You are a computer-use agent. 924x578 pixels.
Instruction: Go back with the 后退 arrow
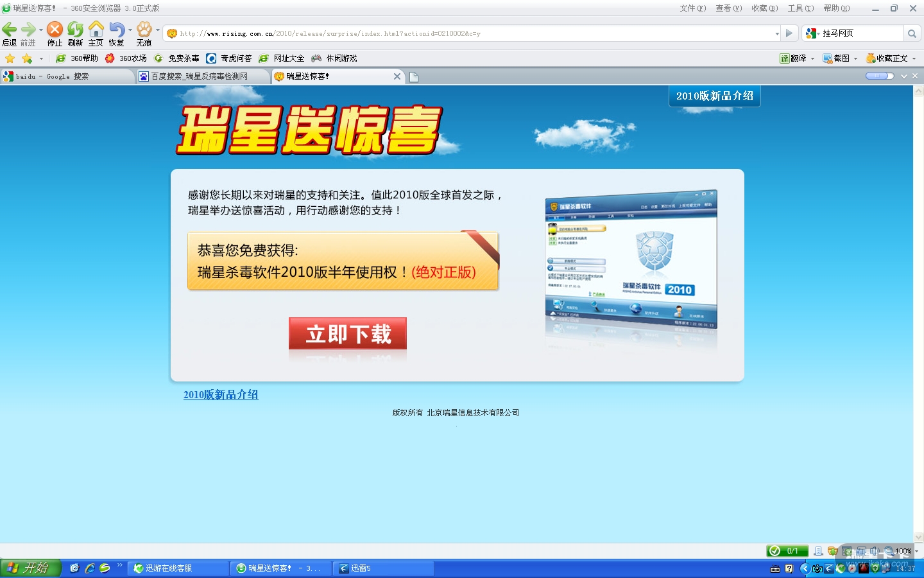10,33
